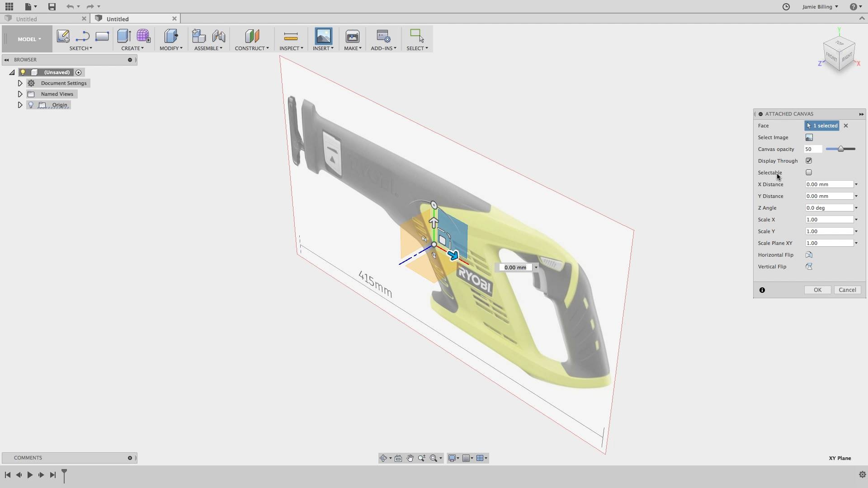Click OK to confirm the Attached Canvas

817,290
